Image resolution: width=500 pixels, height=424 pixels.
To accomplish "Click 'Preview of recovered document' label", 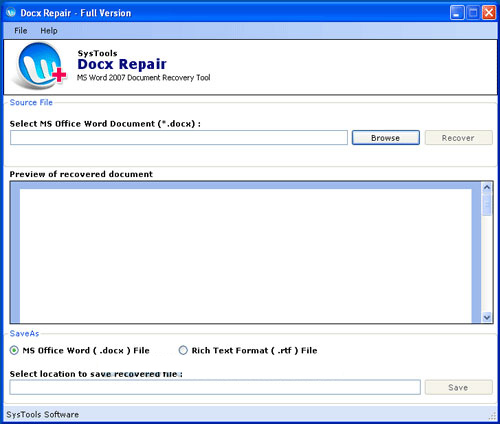I will pyautogui.click(x=81, y=174).
